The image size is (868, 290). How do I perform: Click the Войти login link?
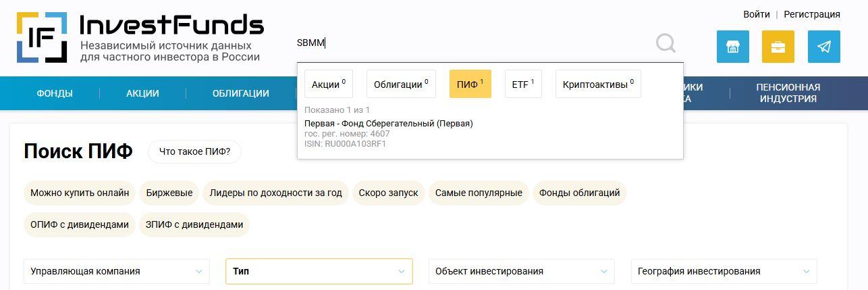pyautogui.click(x=756, y=14)
